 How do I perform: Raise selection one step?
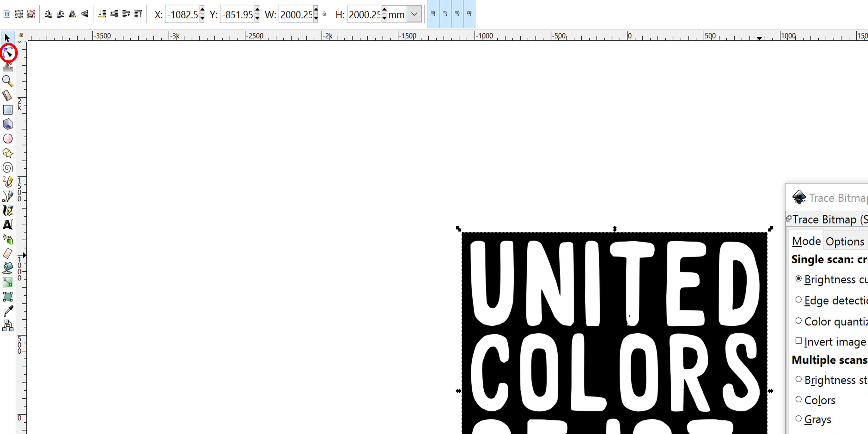pos(126,14)
